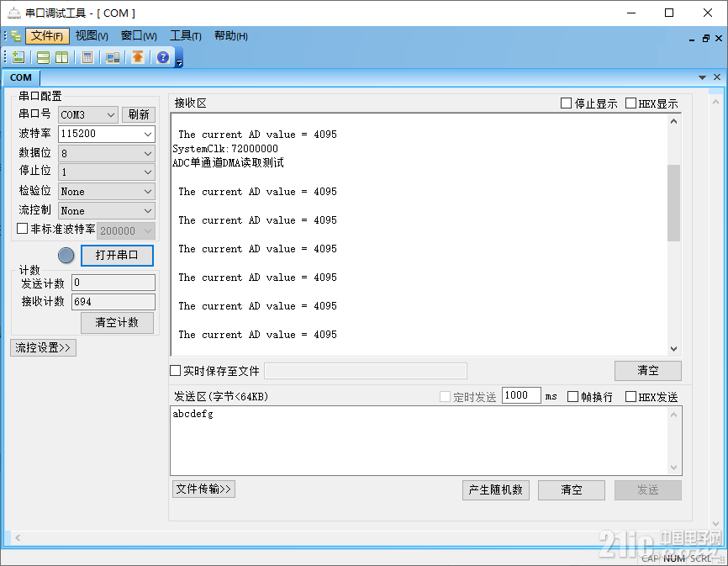
Task: Open the 帮助(H) menu
Action: click(x=230, y=36)
